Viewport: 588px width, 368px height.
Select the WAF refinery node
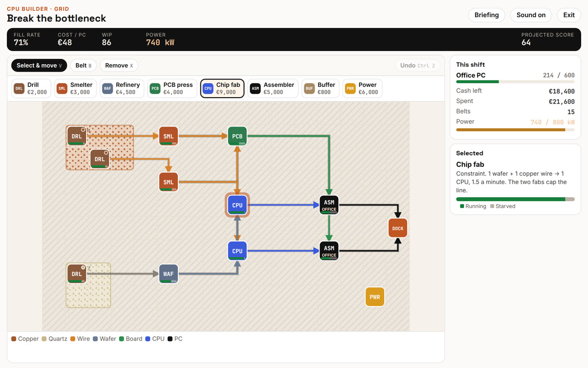point(169,274)
